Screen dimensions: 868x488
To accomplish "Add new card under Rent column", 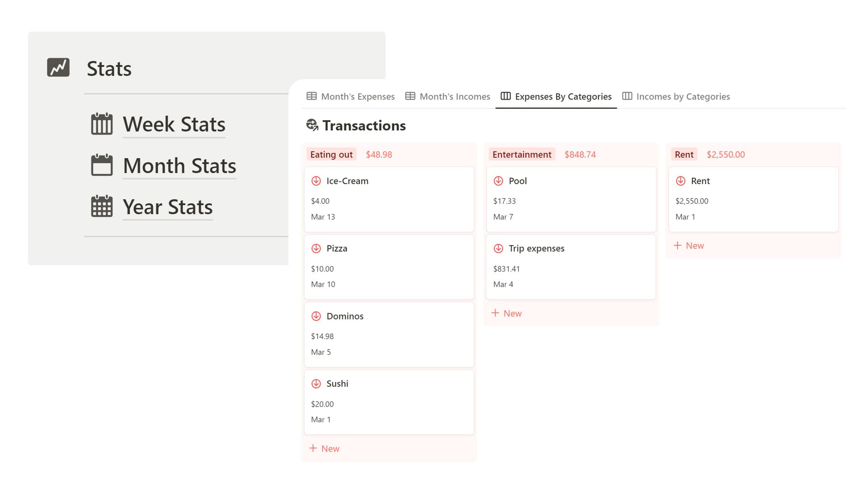I will (x=689, y=245).
